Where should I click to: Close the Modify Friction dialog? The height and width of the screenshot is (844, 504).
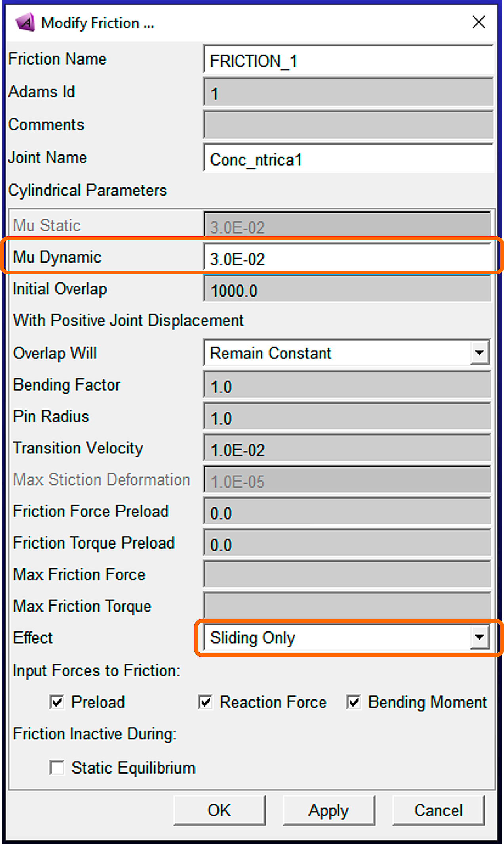[479, 22]
